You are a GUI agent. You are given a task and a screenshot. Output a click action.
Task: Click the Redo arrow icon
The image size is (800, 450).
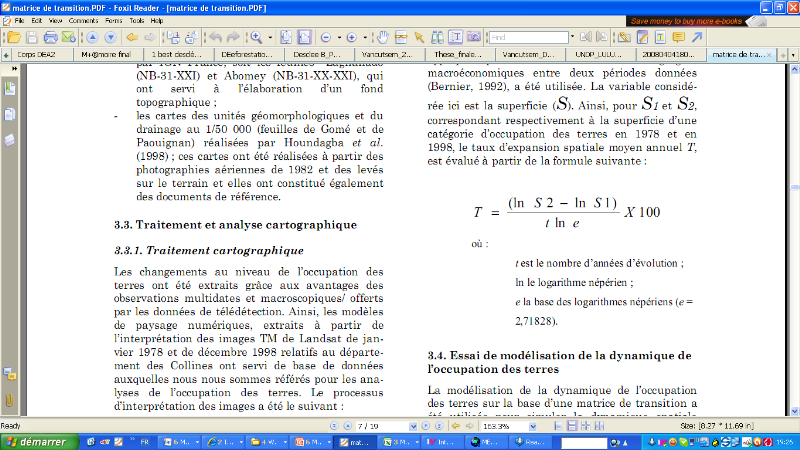click(233, 37)
